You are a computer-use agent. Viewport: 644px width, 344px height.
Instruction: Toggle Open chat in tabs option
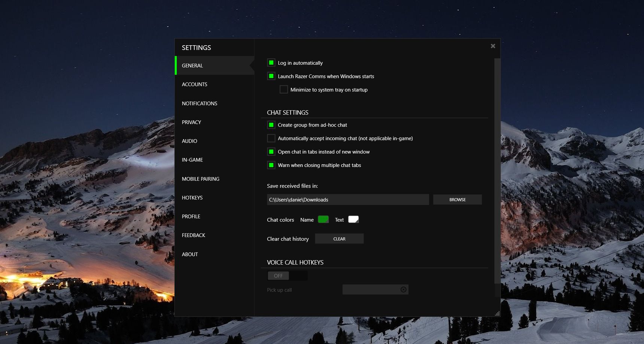point(271,152)
